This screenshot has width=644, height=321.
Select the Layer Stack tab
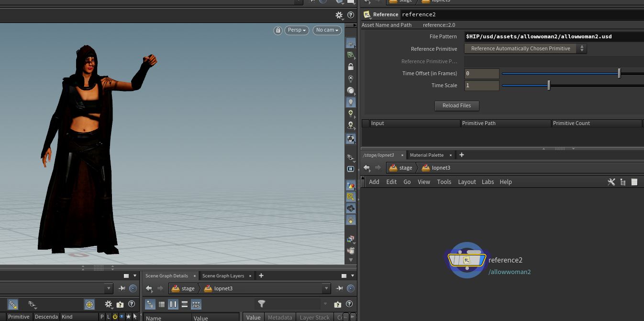[x=314, y=317]
